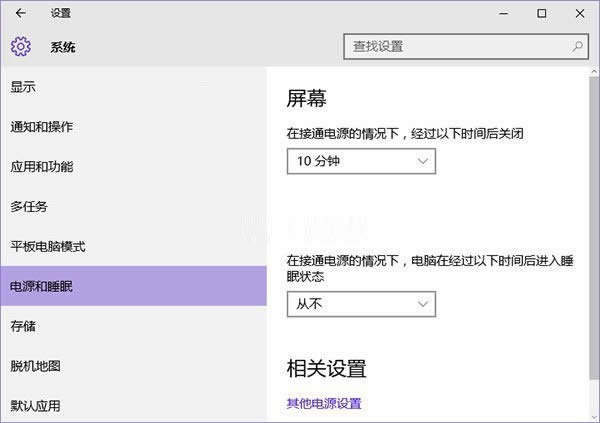600x423 pixels.
Task: Expand the 10 分钟 screen timeout dropdown
Action: 361,160
